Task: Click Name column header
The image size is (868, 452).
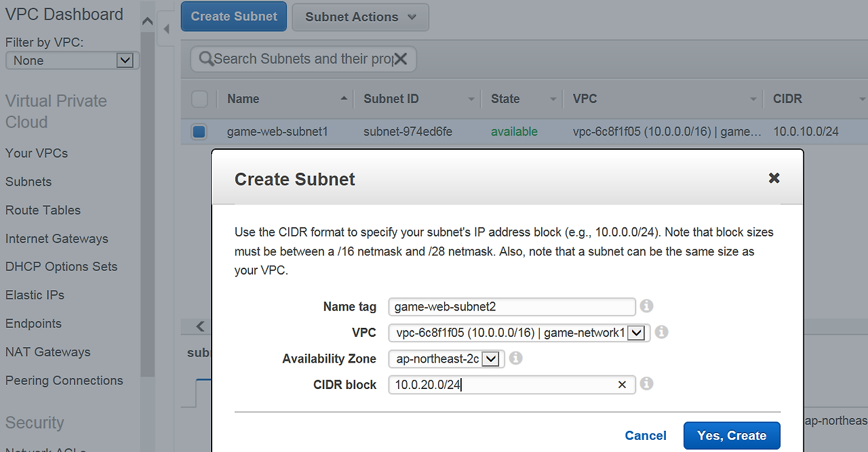Action: [243, 99]
